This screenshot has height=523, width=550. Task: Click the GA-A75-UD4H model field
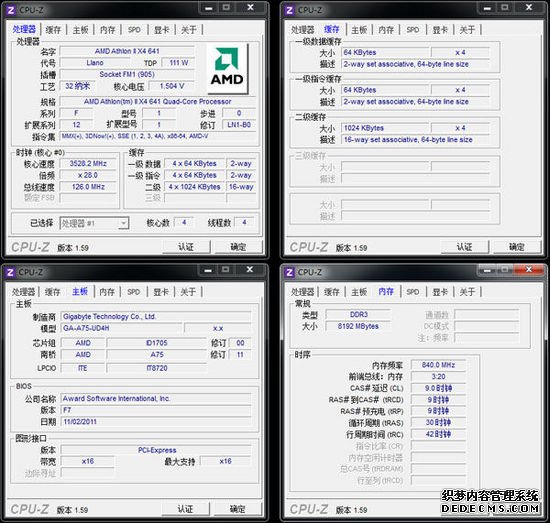pos(121,328)
